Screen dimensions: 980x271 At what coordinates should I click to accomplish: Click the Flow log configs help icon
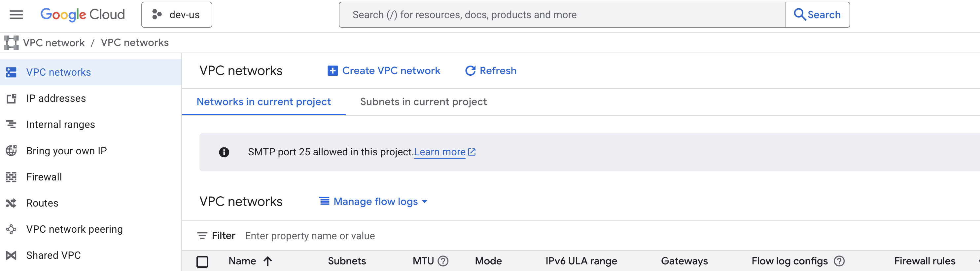839,261
